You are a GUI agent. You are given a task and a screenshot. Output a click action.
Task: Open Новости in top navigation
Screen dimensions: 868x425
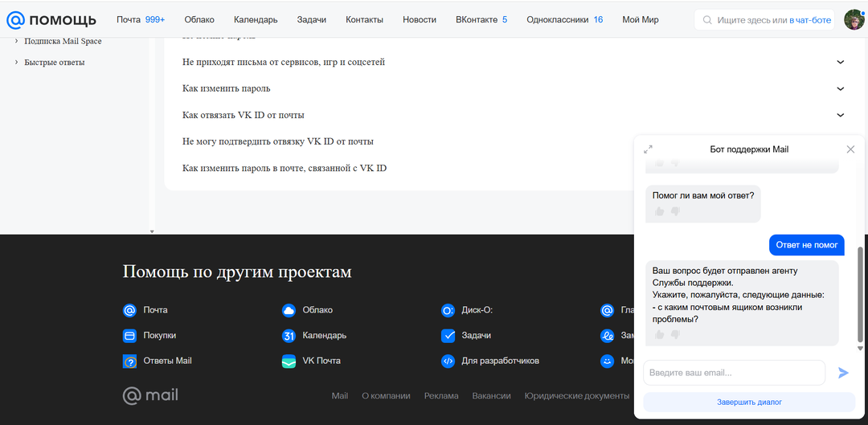click(x=420, y=20)
